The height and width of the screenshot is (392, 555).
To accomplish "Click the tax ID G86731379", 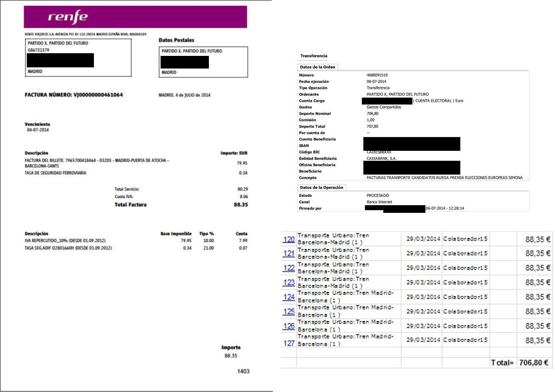I will [x=38, y=50].
